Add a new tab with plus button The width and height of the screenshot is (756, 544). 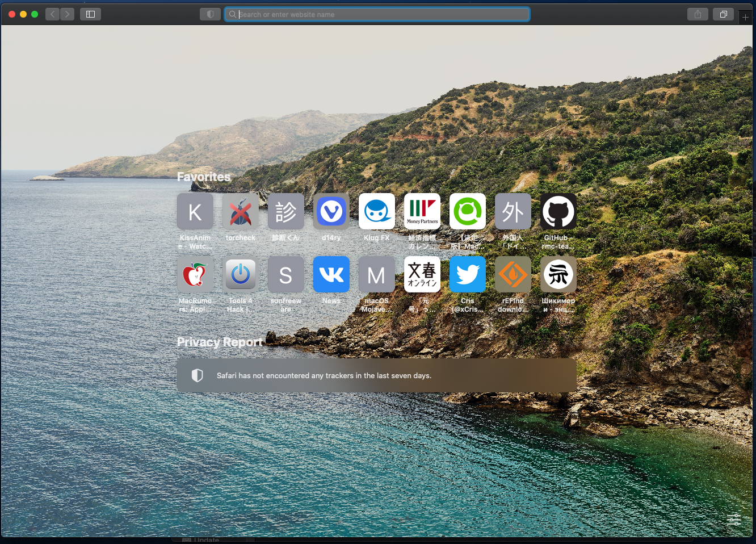pyautogui.click(x=745, y=17)
